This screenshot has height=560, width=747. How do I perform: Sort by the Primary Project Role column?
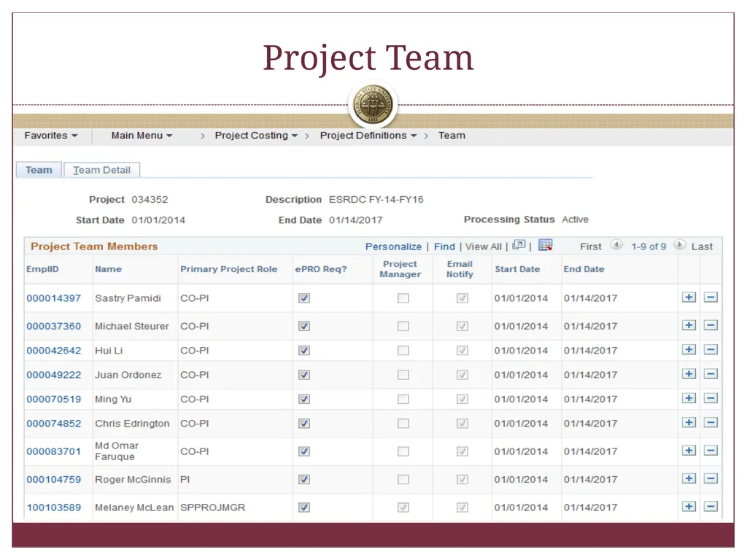228,269
